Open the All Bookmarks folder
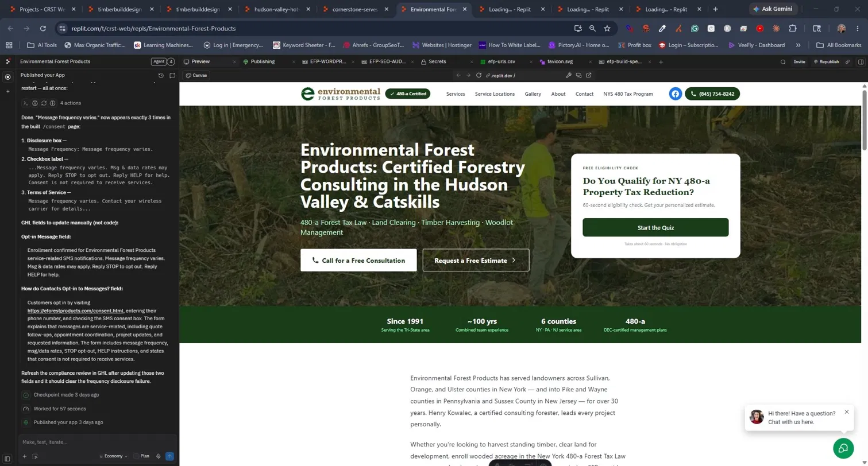Screen dimensions: 868x466 point(839,45)
